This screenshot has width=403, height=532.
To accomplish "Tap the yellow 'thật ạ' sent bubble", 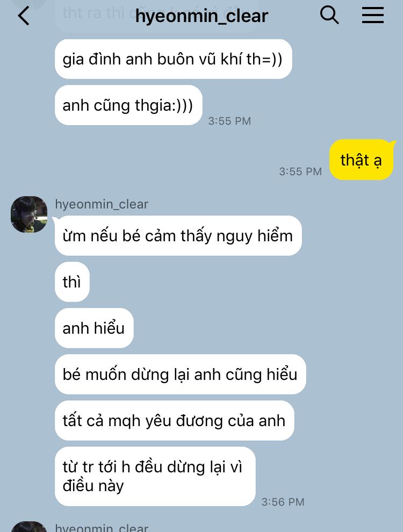I will click(x=361, y=160).
